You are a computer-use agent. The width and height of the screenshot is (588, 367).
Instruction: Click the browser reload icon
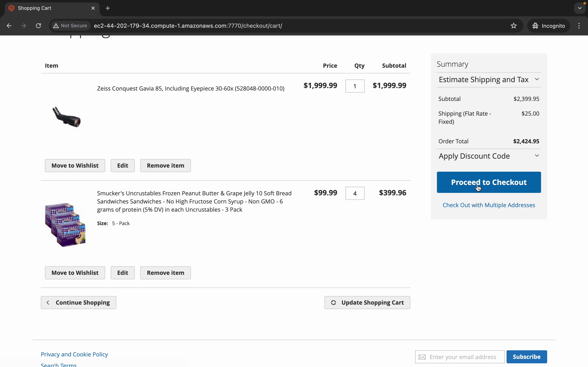click(x=38, y=26)
